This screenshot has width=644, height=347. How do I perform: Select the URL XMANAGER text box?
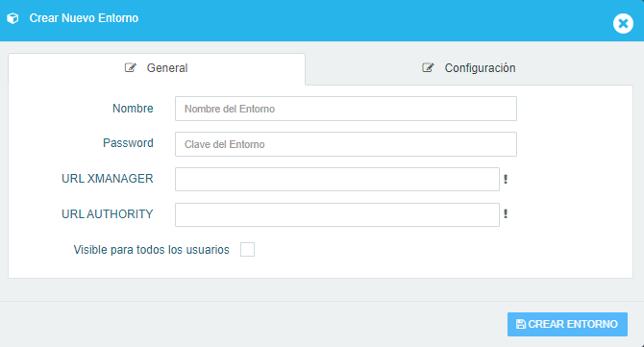tap(337, 179)
